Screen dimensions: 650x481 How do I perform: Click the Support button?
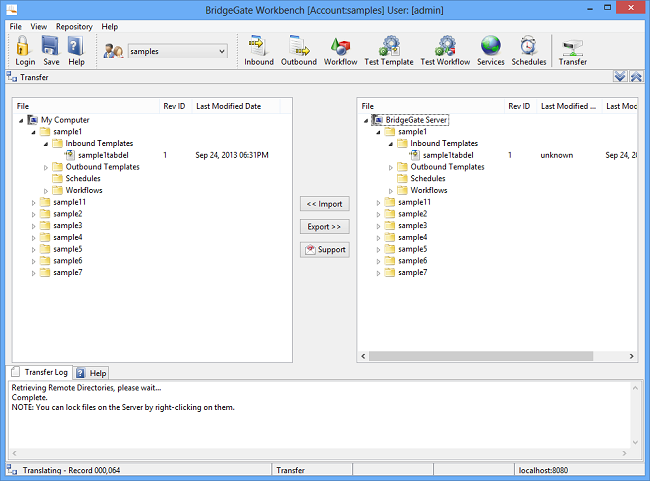325,250
